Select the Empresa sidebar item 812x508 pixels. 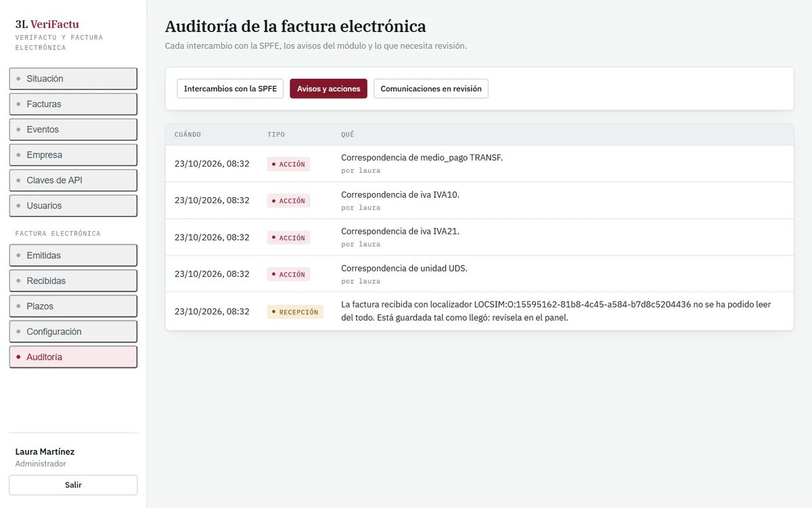click(73, 155)
